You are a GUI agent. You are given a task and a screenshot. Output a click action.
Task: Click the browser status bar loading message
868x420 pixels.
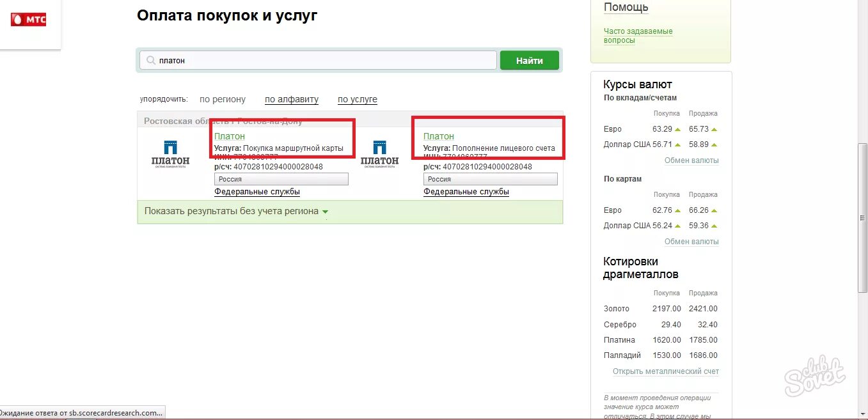pos(82,413)
